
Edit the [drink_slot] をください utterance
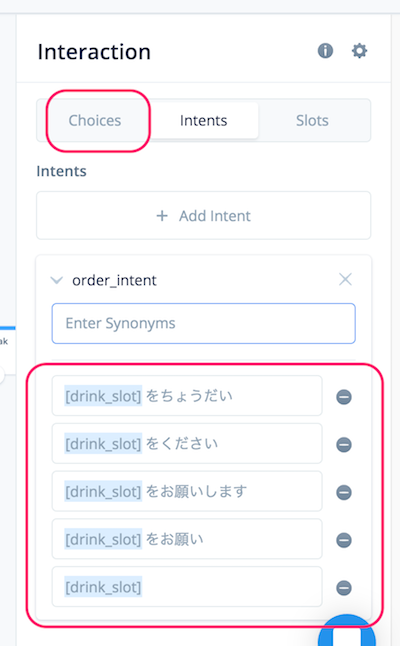click(x=187, y=444)
